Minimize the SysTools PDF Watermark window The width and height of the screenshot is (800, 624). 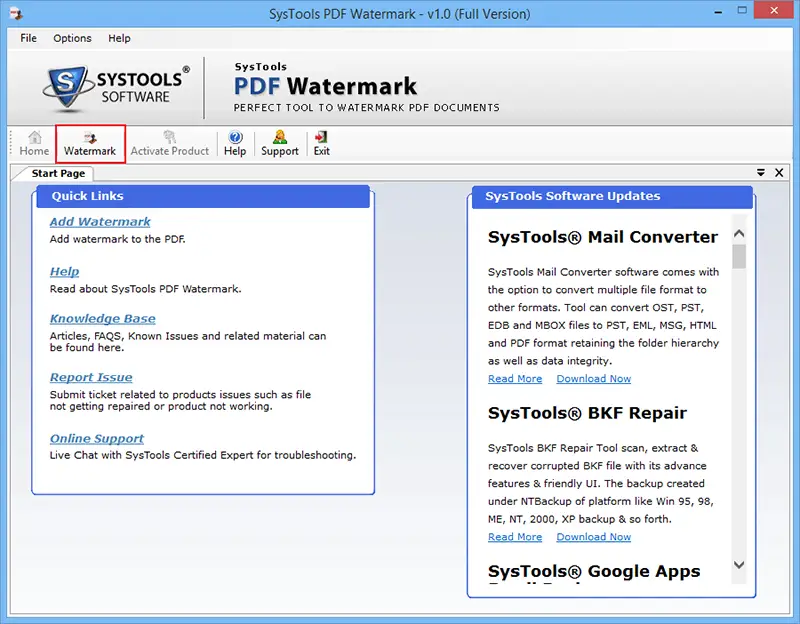tap(718, 12)
